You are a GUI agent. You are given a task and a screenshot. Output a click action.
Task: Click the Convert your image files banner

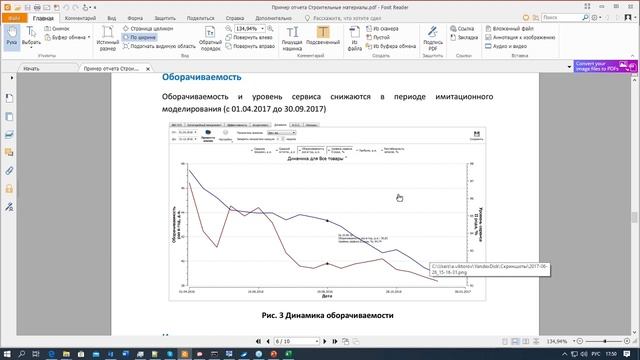tap(605, 66)
